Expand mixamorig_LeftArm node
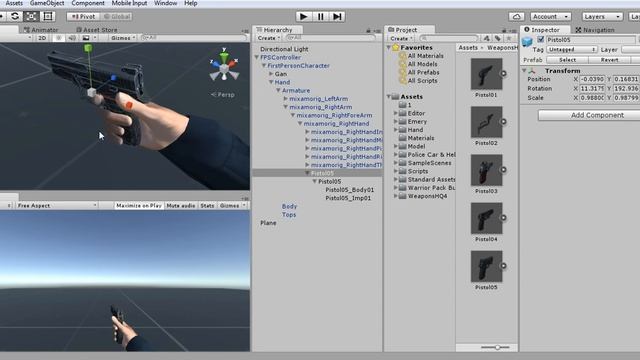The image size is (640, 360). click(x=285, y=99)
